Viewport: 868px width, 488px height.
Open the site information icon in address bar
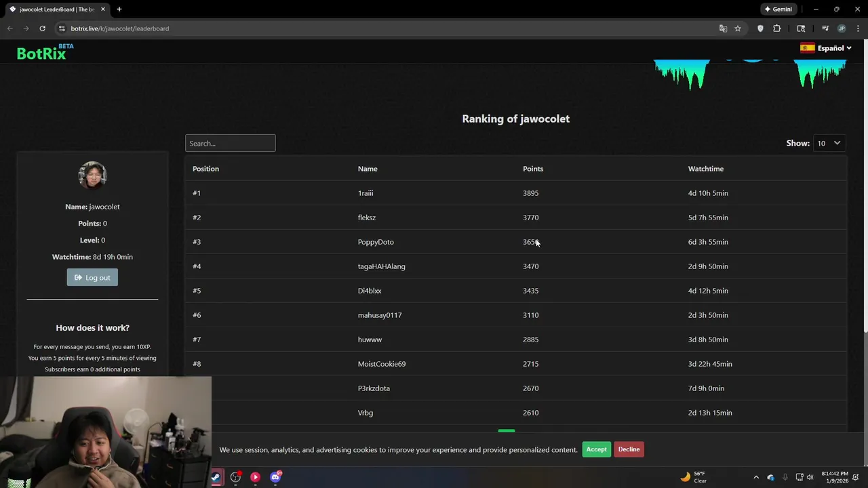62,28
